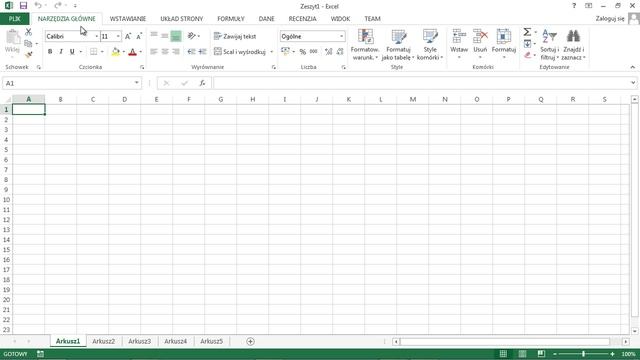Click column D header
The image size is (640, 360).
coord(124,99)
